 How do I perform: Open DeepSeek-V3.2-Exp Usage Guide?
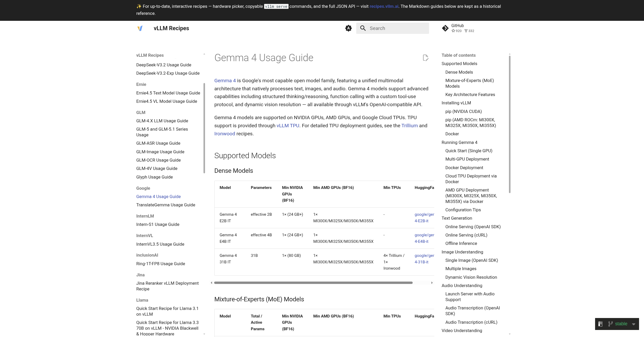click(x=168, y=73)
